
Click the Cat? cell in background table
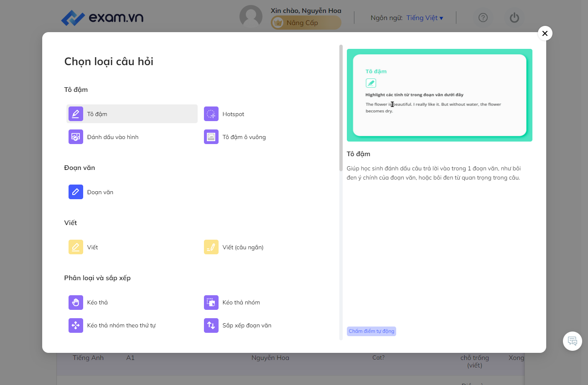(x=379, y=357)
